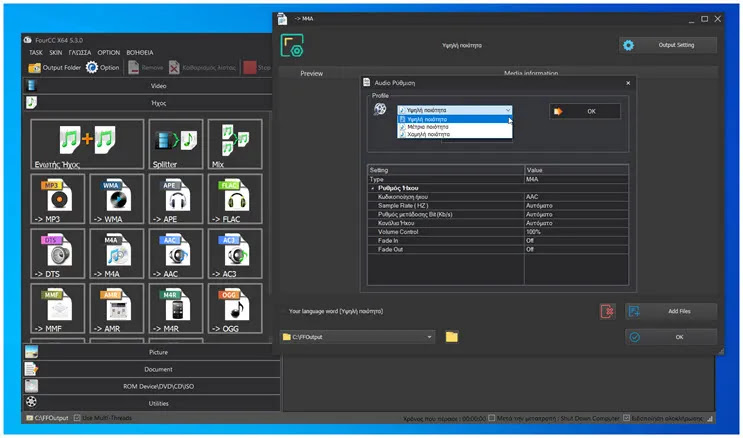Select the -> FLAC conversion icon
Image resolution: width=743 pixels, height=438 pixels.
[235, 199]
